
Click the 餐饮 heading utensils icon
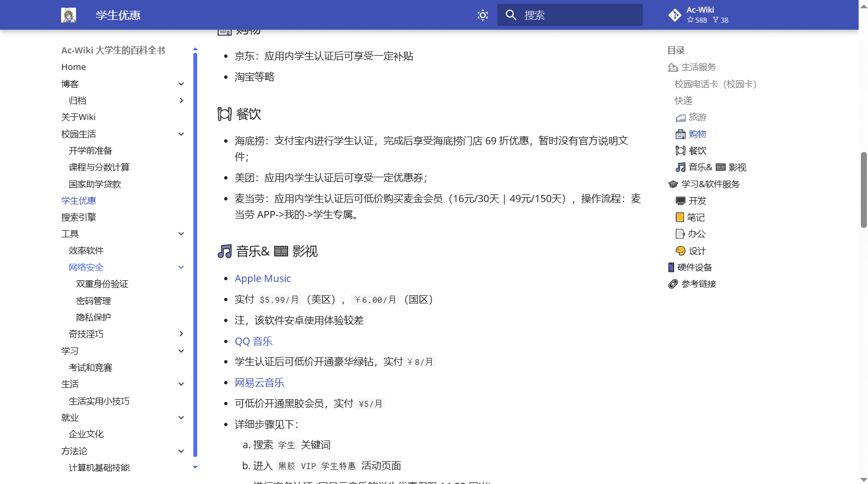click(224, 114)
